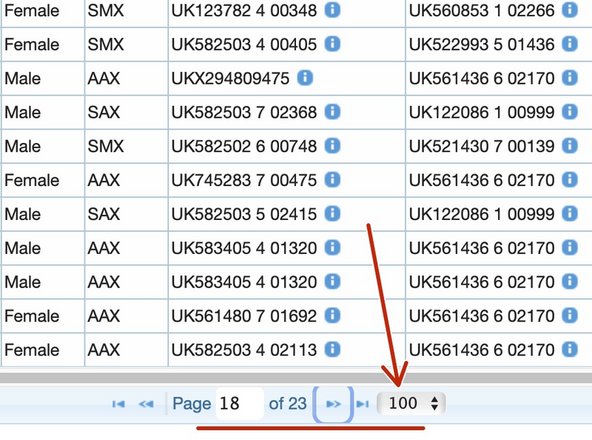Screen dimensions: 592x440
Task: Show info for UK561436 6 02170 in UK745283 7 00475 row
Action: tap(570, 180)
